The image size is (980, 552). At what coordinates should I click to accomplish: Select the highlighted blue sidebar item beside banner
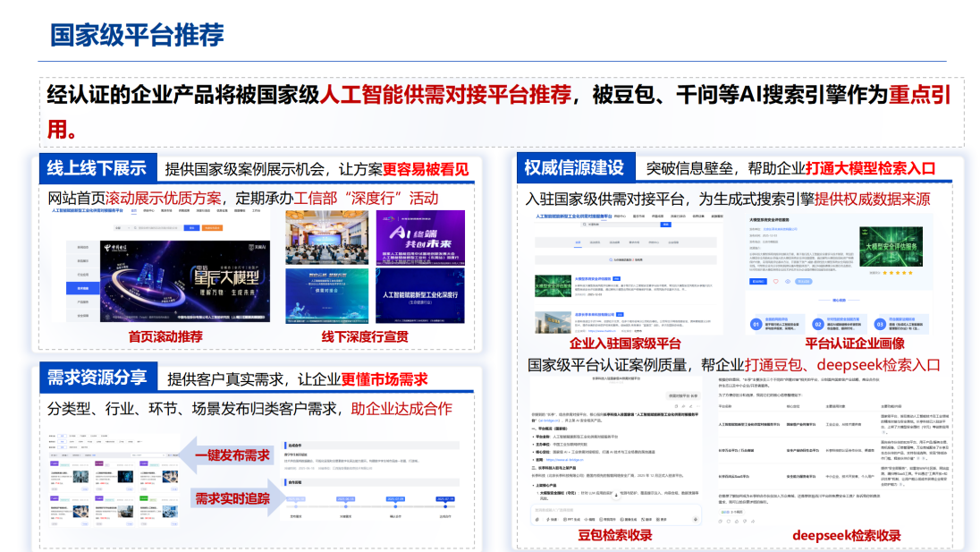[x=82, y=288]
